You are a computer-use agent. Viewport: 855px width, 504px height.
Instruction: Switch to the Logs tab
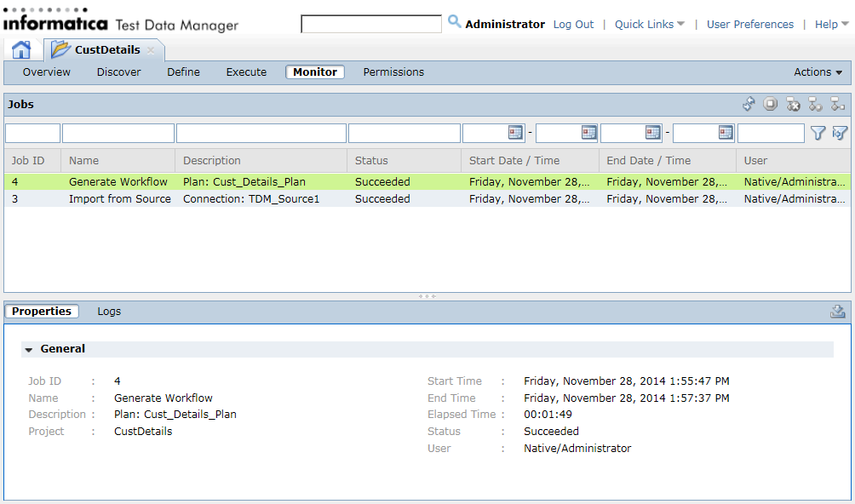pyautogui.click(x=109, y=311)
